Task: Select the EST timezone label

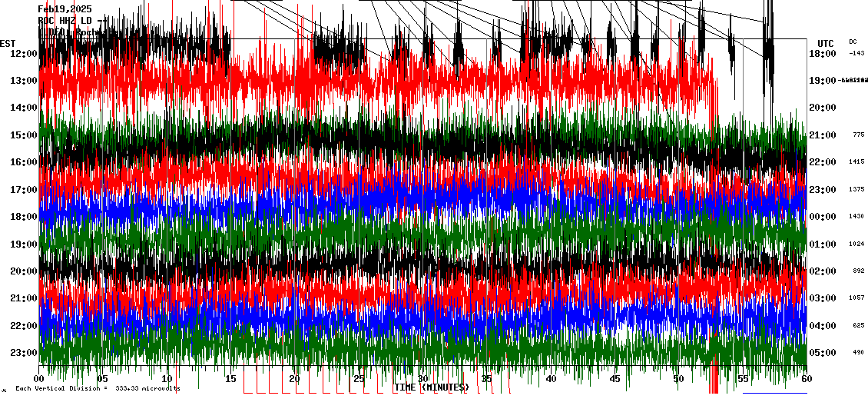Action: click(8, 43)
